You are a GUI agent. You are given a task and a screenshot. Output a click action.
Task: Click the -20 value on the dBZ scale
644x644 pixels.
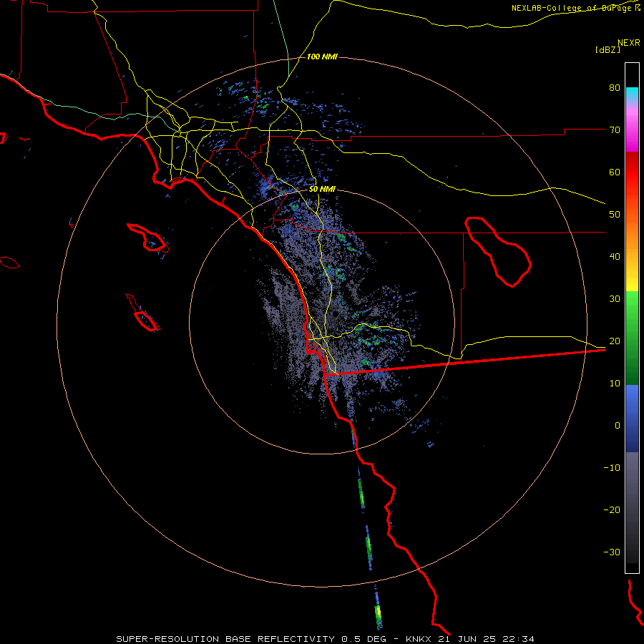[x=612, y=509]
